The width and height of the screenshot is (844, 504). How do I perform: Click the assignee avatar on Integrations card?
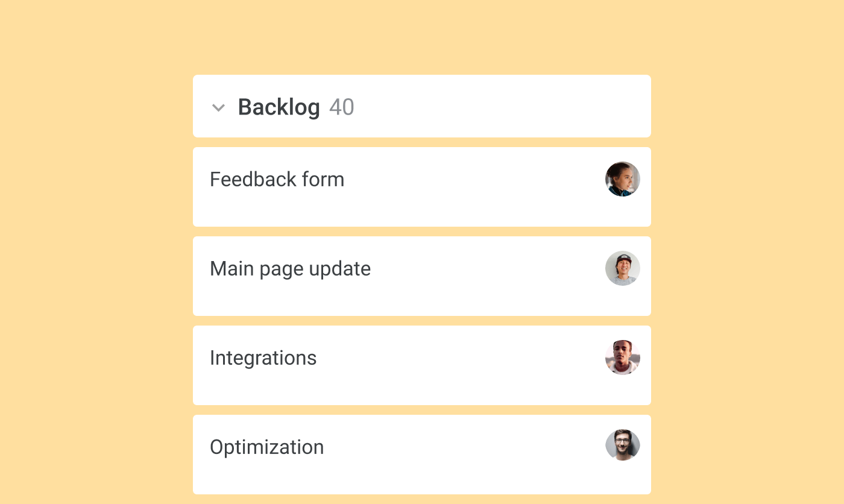[x=623, y=357]
